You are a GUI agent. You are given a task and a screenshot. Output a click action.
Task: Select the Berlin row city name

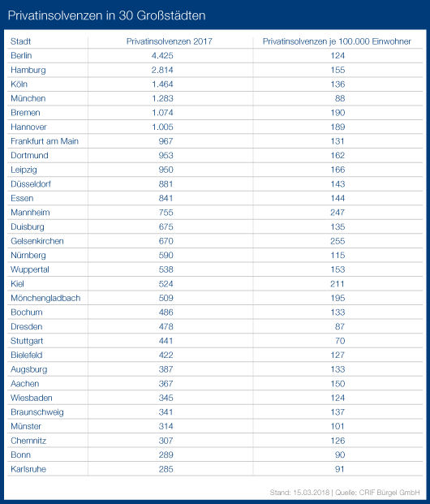pos(21,56)
